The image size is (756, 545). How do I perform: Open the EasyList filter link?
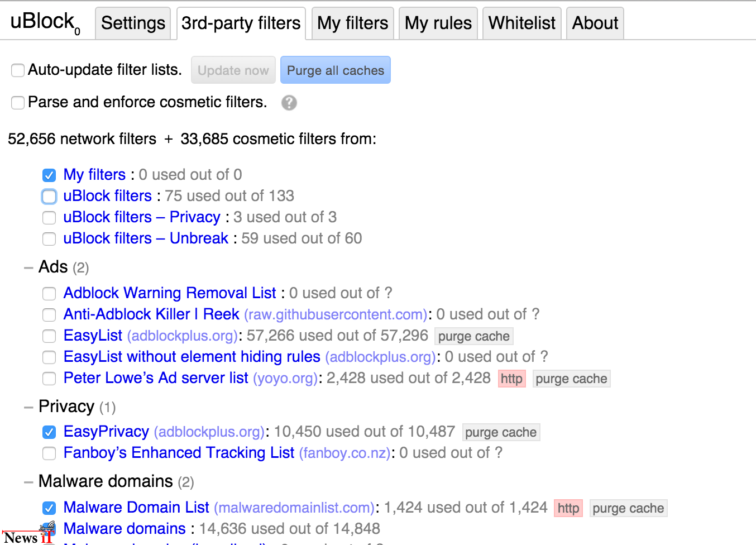[93, 336]
